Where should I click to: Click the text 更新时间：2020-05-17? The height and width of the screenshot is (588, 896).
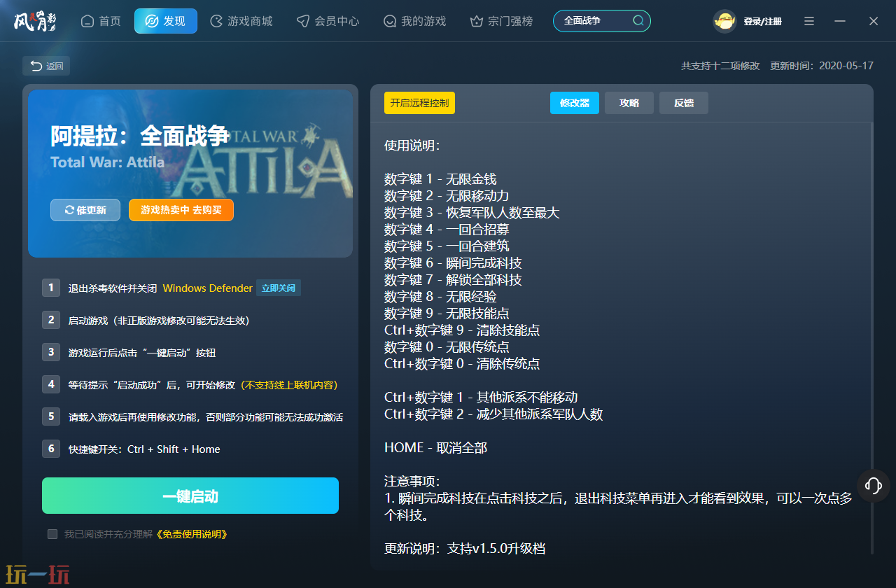tap(822, 66)
